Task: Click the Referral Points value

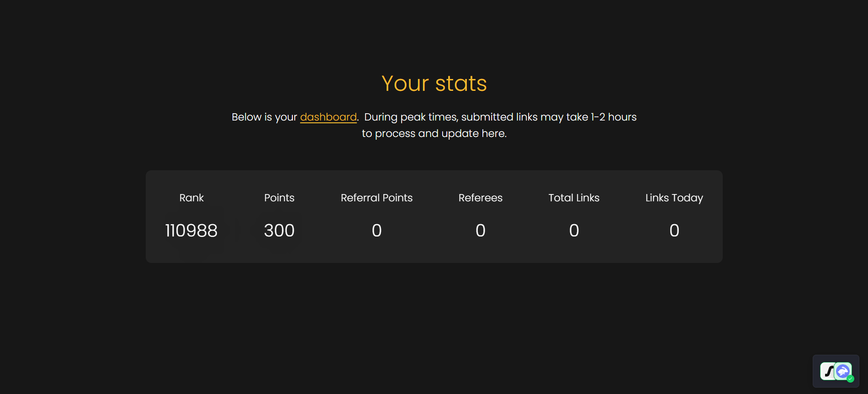Action: 376,231
